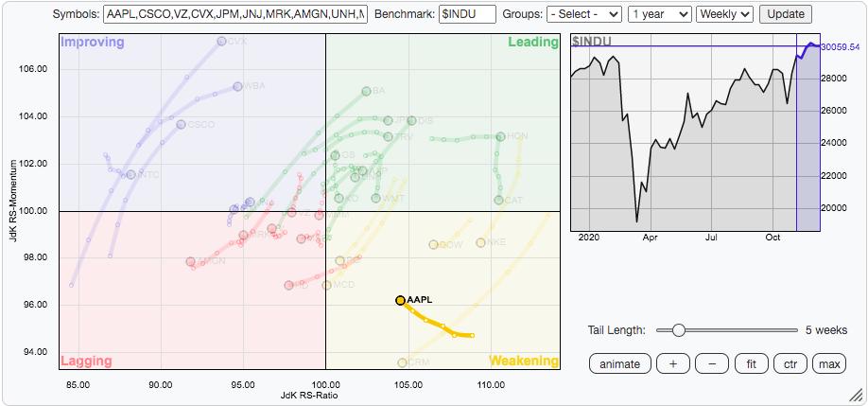
Task: Select the JPM marker beside DIS
Action: click(388, 120)
